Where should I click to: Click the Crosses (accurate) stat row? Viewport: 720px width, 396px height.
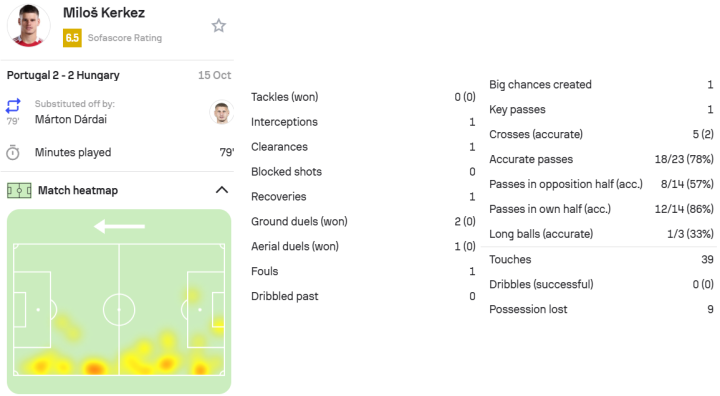[601, 134]
